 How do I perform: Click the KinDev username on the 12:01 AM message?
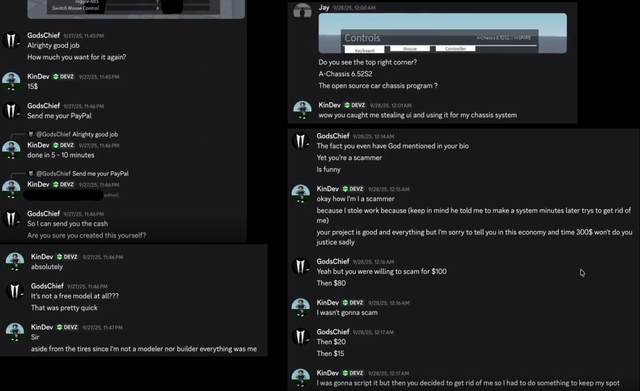(329, 105)
